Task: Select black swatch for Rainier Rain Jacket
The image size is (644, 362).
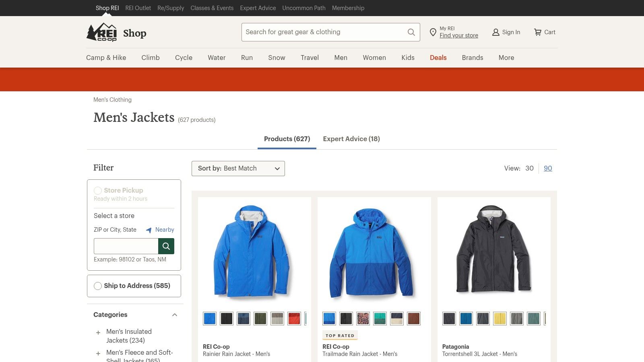Action: [227, 319]
